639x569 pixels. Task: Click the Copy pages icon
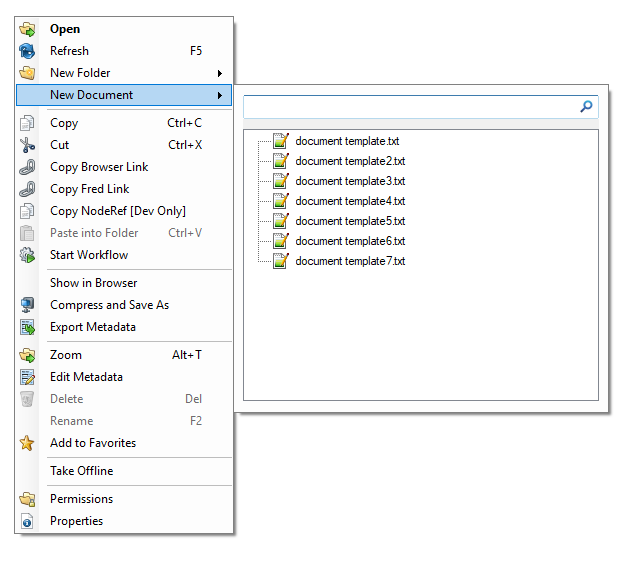tap(27, 123)
